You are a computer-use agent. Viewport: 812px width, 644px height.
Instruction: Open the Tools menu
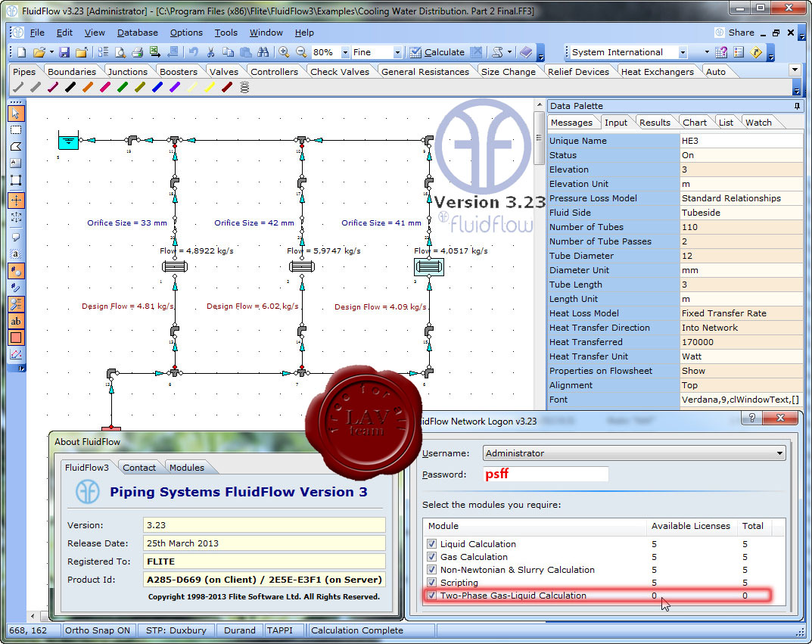pos(226,33)
